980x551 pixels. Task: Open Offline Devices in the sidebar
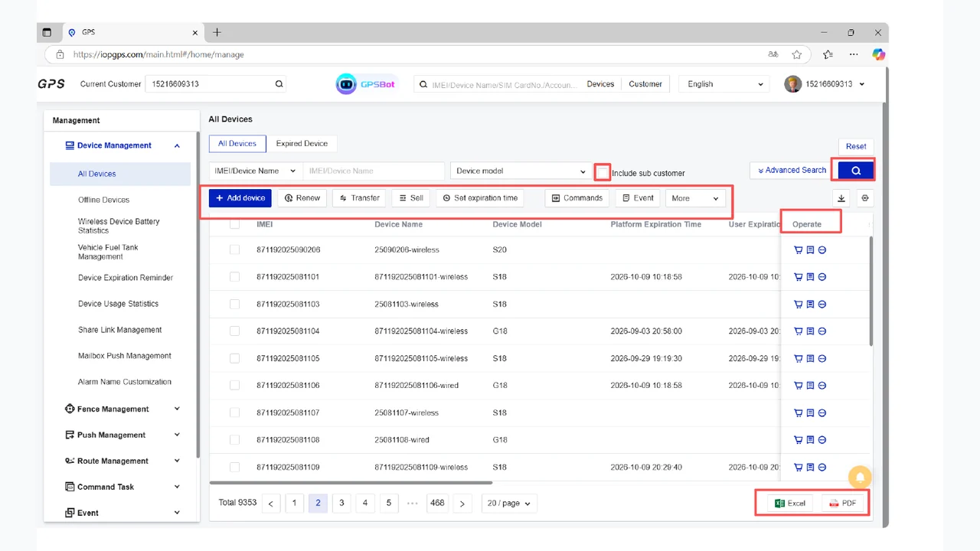pyautogui.click(x=103, y=200)
